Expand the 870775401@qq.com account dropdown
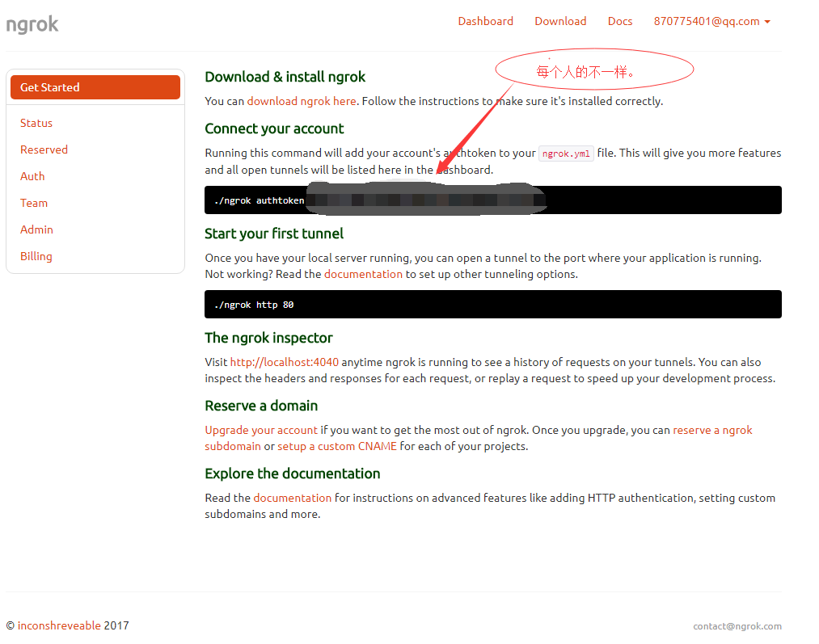Screen dimensions: 819x644 click(712, 21)
